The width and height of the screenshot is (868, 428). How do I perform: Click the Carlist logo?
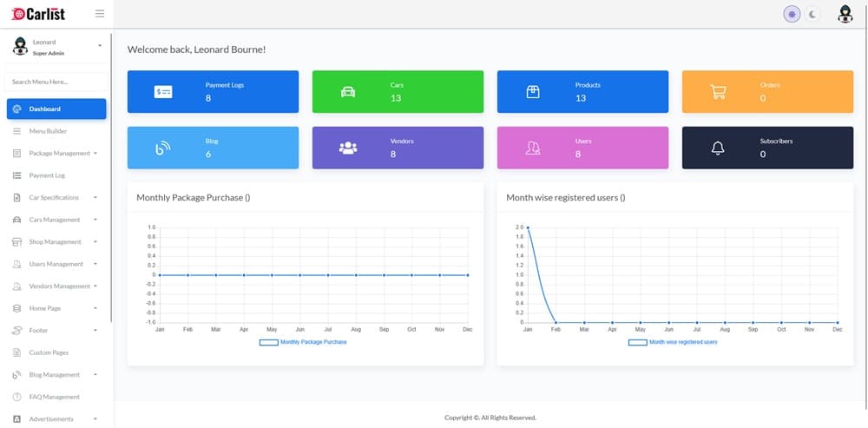tap(39, 14)
